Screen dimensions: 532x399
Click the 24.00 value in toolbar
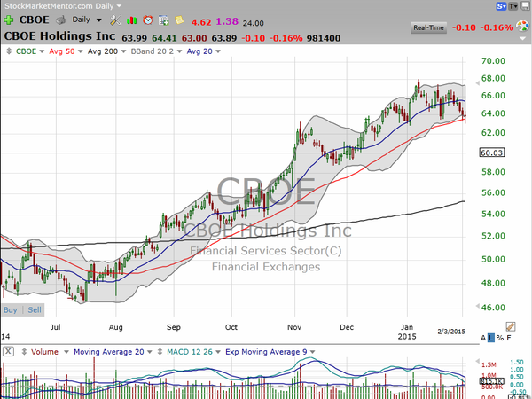tap(253, 23)
